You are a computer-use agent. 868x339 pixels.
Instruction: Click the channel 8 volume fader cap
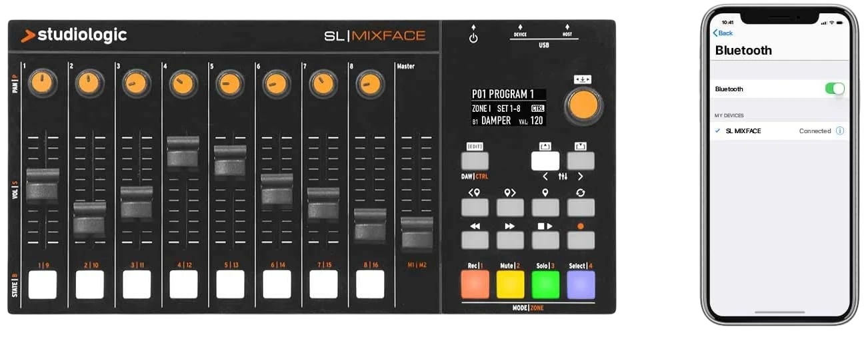coord(370,224)
